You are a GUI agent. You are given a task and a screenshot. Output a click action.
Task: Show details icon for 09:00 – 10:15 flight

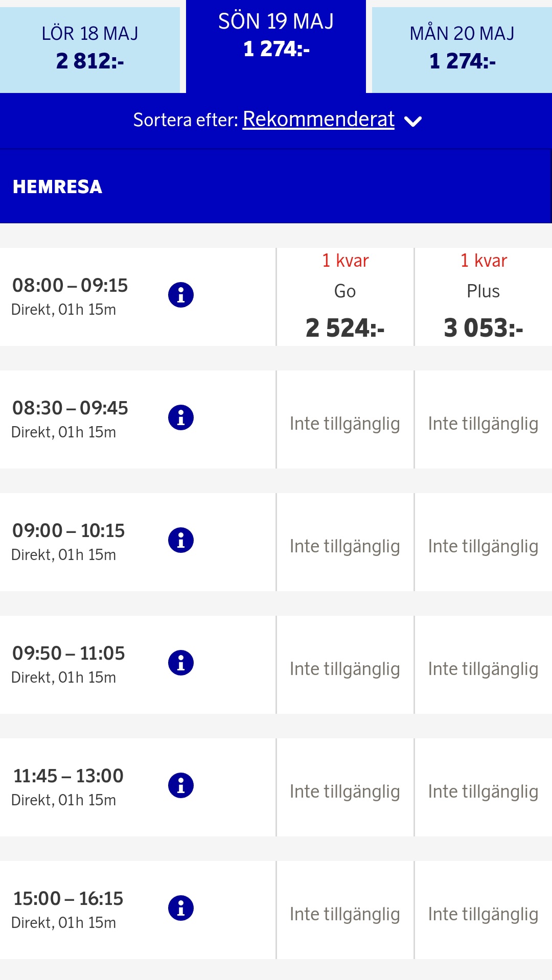[x=181, y=540]
